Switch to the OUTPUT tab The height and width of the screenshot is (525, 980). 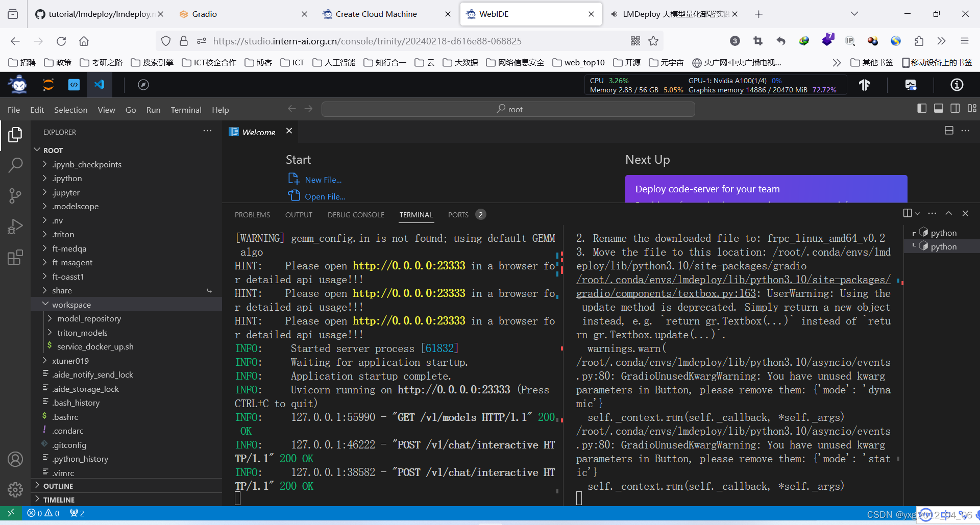[299, 215]
